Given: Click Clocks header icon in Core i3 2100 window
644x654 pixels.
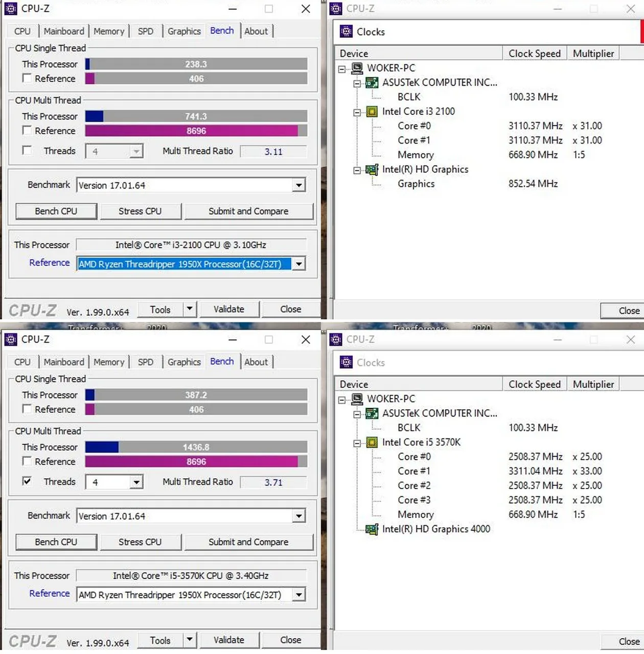Looking at the screenshot, I should tap(346, 32).
